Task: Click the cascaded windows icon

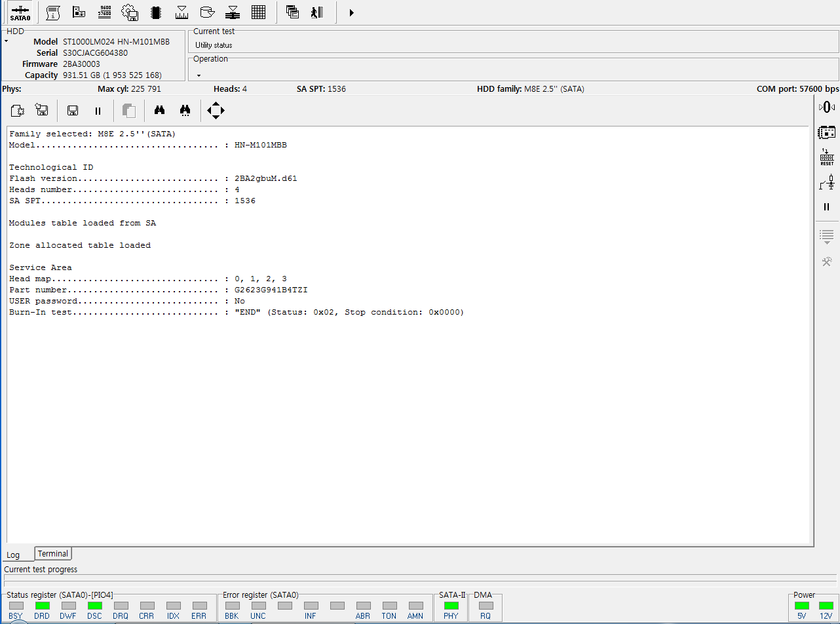Action: (x=292, y=12)
